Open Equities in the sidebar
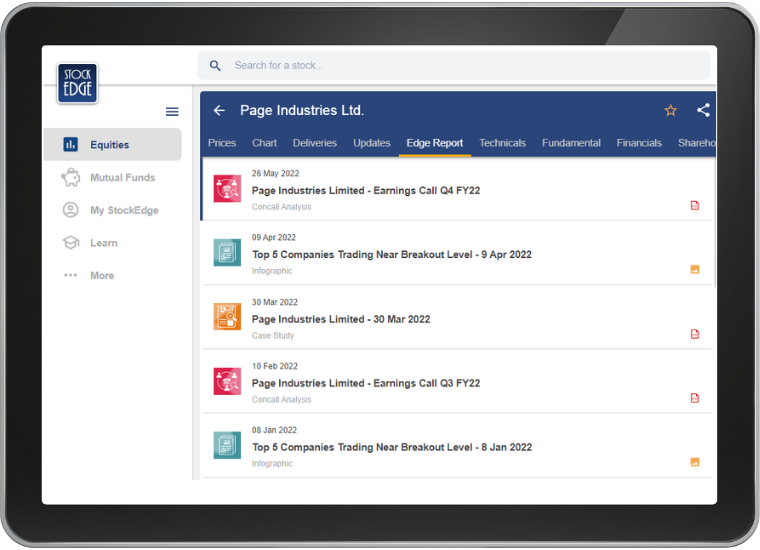760x550 pixels. (112, 144)
